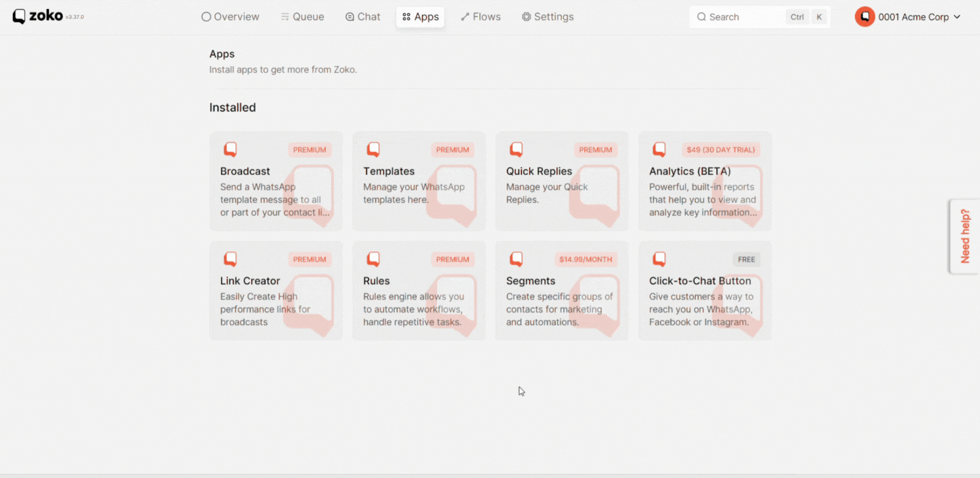Image resolution: width=980 pixels, height=478 pixels.
Task: Click the Overview circle icon
Action: pyautogui.click(x=206, y=17)
